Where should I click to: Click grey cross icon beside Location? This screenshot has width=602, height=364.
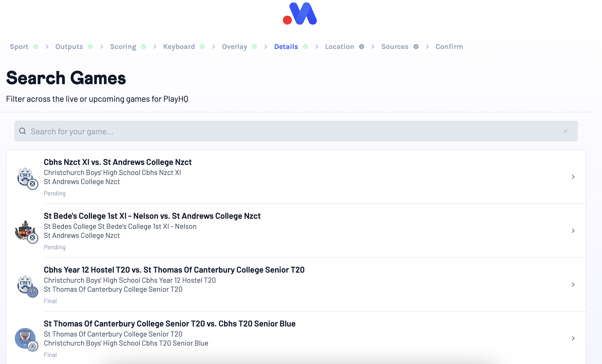tap(362, 47)
